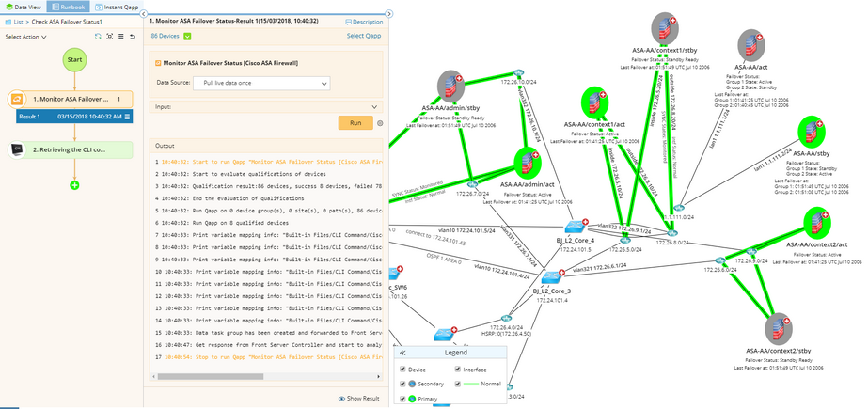
Task: Switch to the Data View tab
Action: click(x=24, y=8)
